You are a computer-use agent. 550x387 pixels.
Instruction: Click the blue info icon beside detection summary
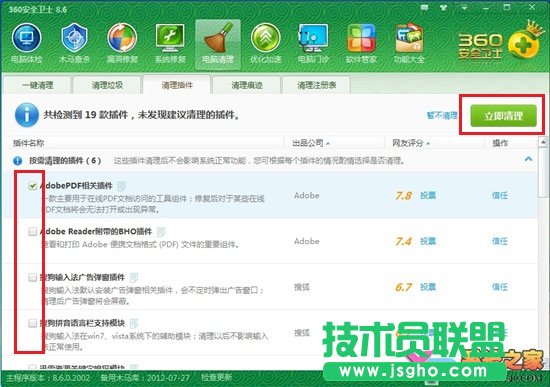pyautogui.click(x=27, y=115)
